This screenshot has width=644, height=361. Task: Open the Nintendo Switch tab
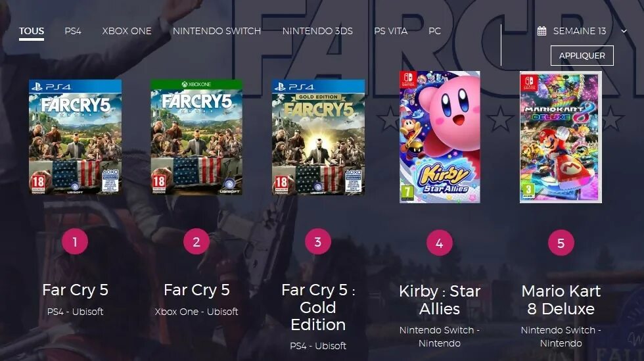click(x=217, y=31)
